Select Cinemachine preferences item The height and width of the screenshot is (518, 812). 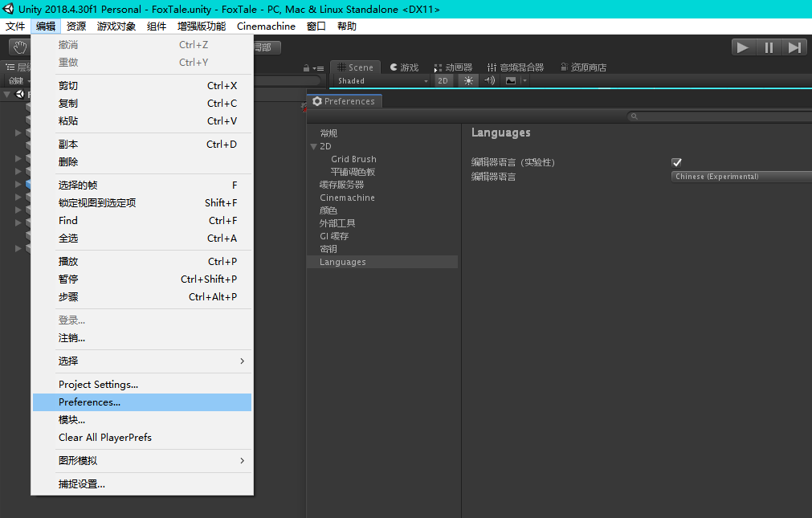(347, 198)
